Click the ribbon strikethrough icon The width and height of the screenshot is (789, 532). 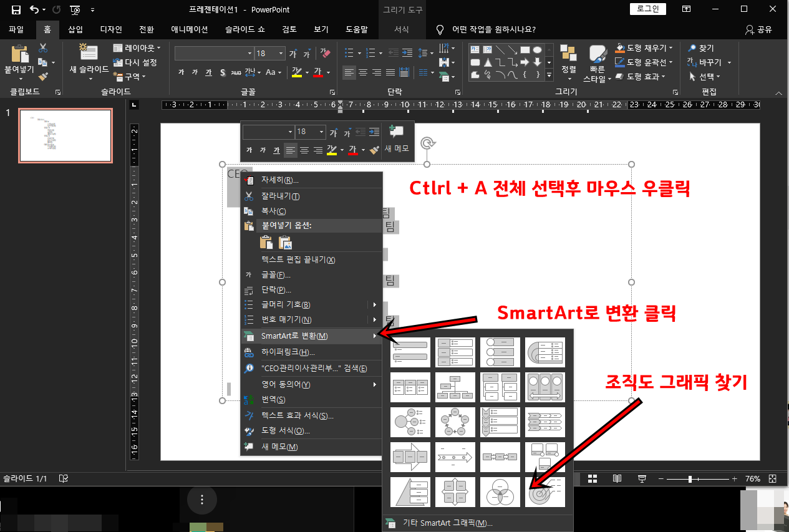coord(236,72)
